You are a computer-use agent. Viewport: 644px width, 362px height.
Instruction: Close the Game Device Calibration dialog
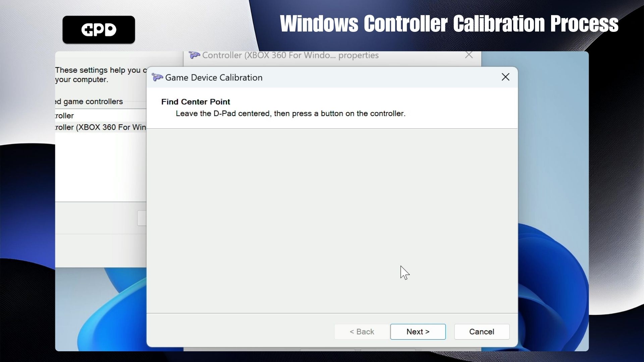point(505,77)
